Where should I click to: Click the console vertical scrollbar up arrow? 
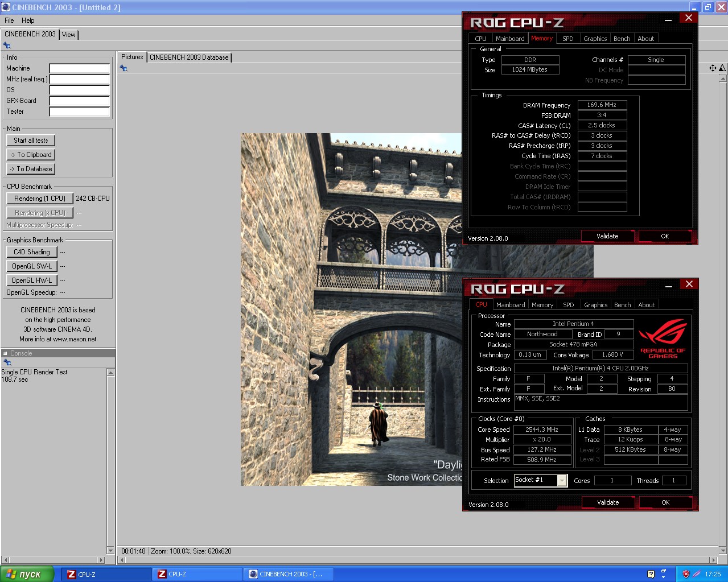click(110, 372)
